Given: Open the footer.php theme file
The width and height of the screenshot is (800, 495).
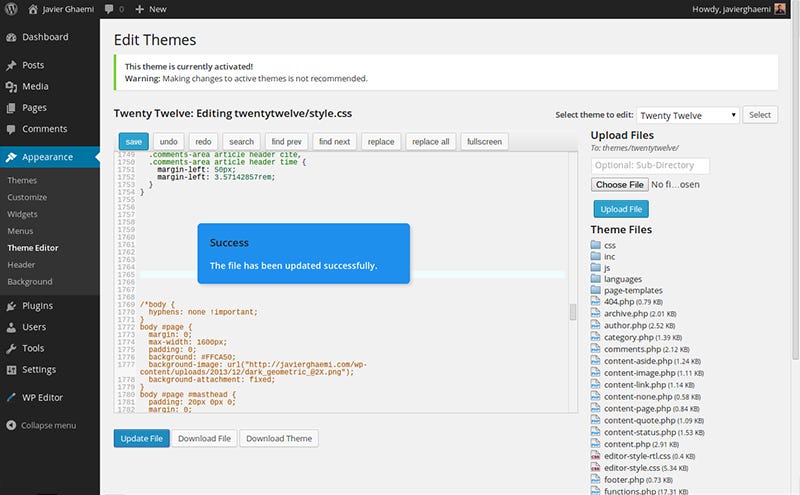Looking at the screenshot, I should pyautogui.click(x=638, y=480).
